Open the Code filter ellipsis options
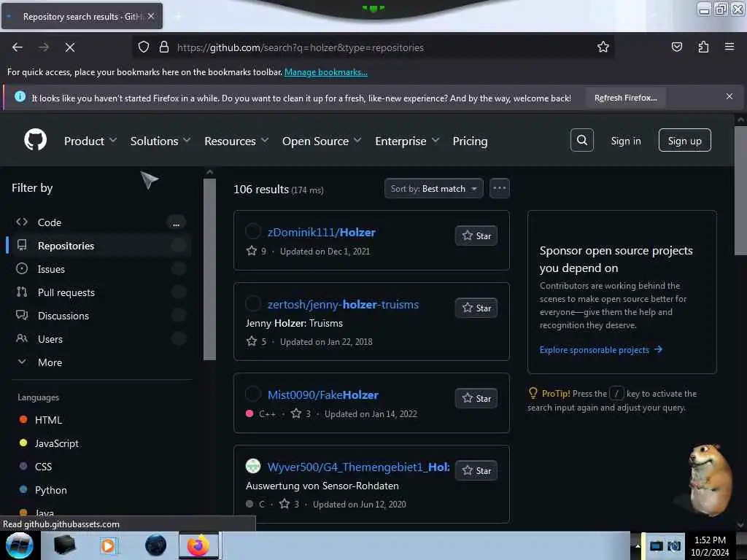This screenshot has height=560, width=747. 177,223
